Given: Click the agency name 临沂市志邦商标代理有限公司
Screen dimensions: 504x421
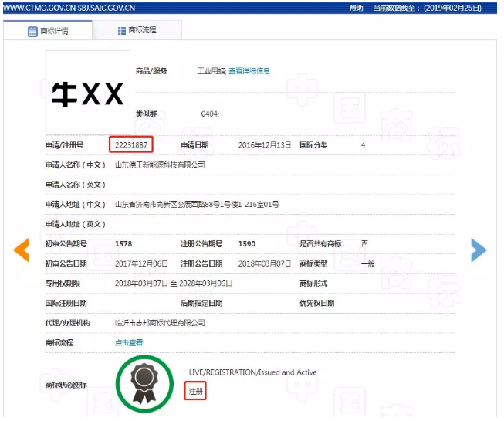Looking at the screenshot, I should pyautogui.click(x=160, y=323).
